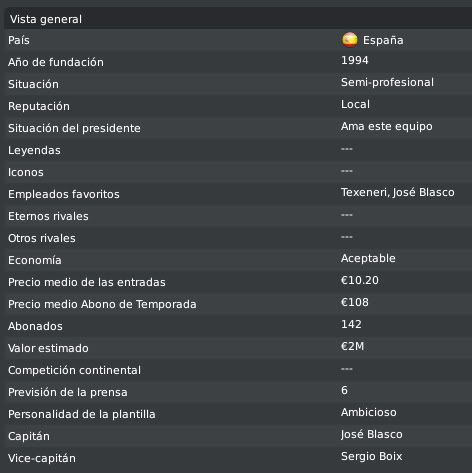The height and width of the screenshot is (473, 472).
Task: Click the Economía Aceptable value
Action: 368,258
